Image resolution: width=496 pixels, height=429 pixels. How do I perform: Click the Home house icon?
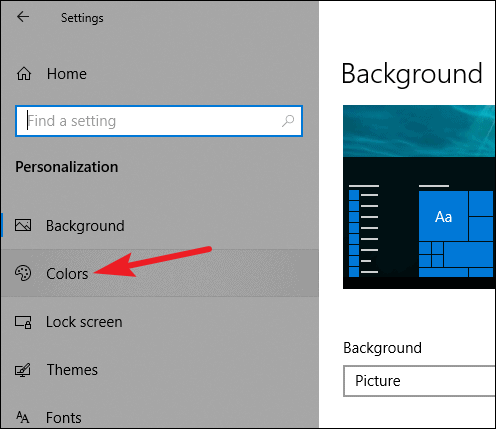tap(24, 74)
